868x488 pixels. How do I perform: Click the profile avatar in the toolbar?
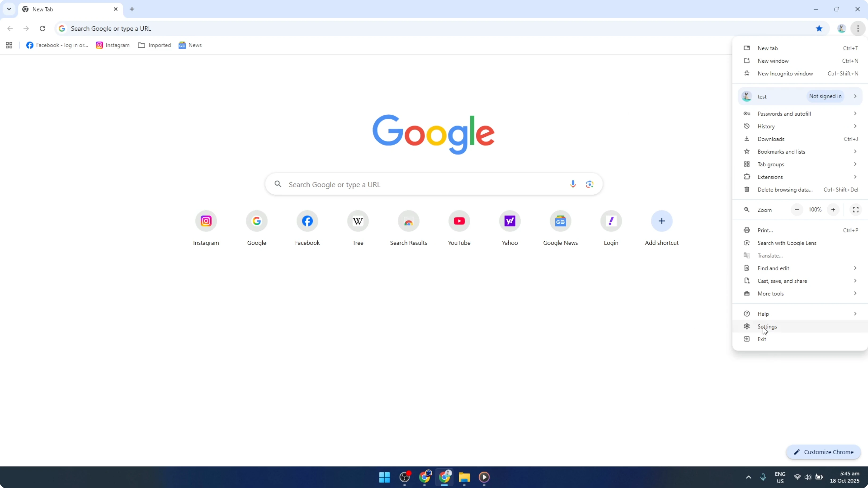coord(841,28)
